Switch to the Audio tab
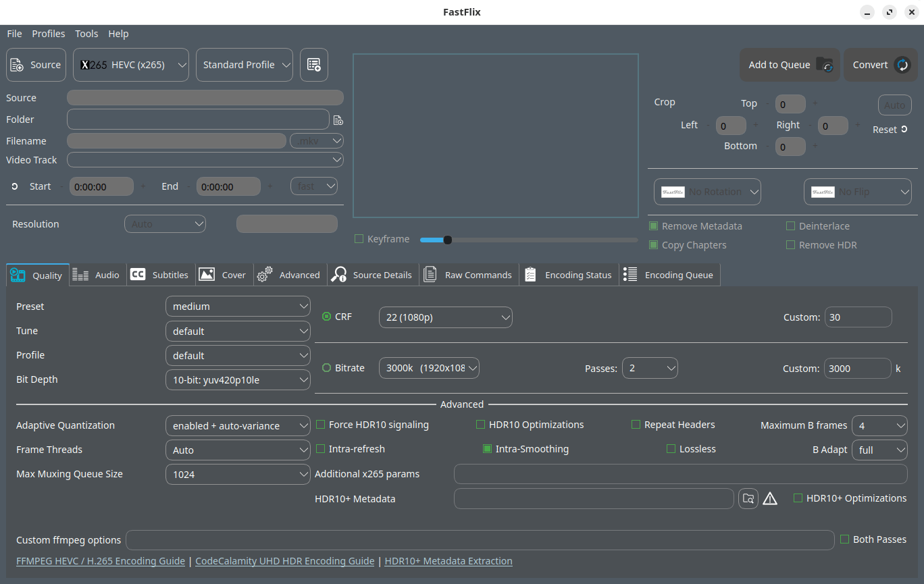The image size is (924, 584). (x=98, y=275)
